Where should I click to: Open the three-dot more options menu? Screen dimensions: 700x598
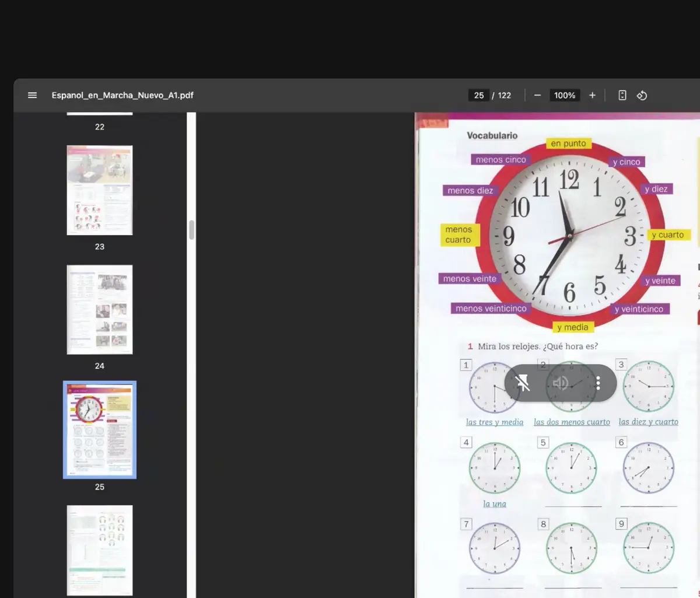point(598,383)
